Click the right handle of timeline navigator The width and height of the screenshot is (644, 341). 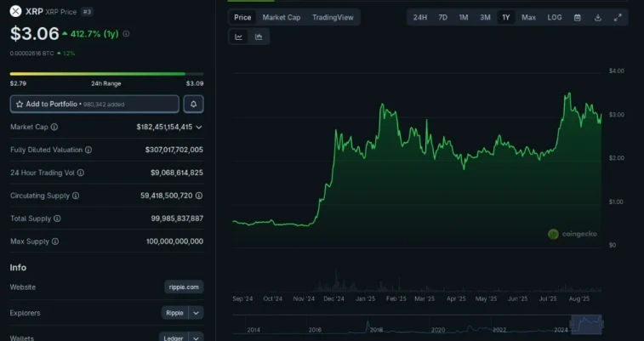click(x=601, y=325)
